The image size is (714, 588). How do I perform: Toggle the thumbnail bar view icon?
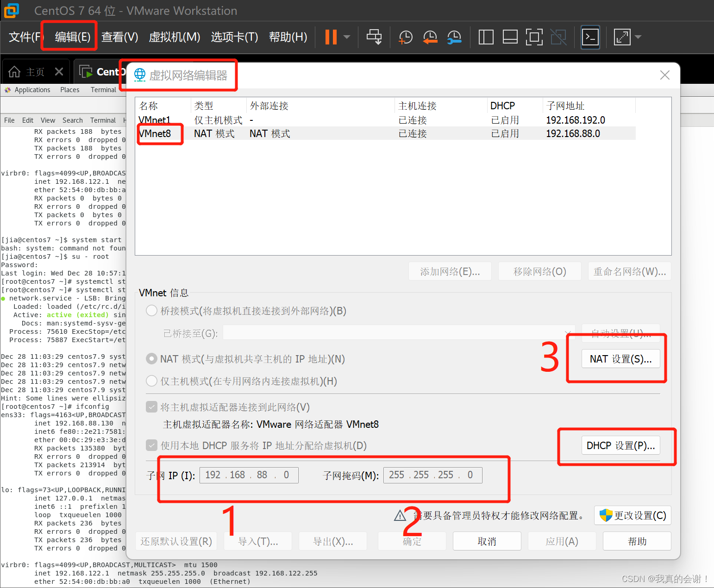510,37
